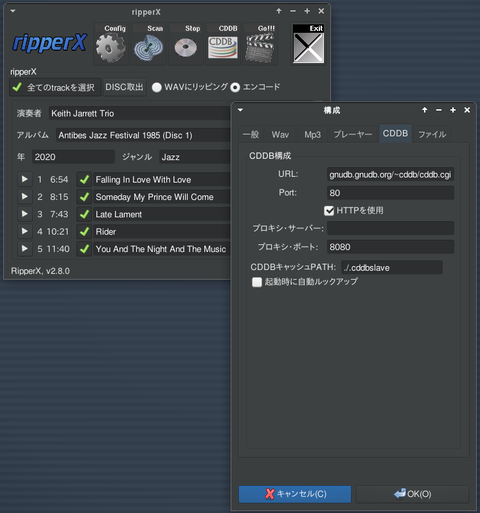
Task: Edit track title Someday My Prince Will Come
Action: (x=162, y=197)
